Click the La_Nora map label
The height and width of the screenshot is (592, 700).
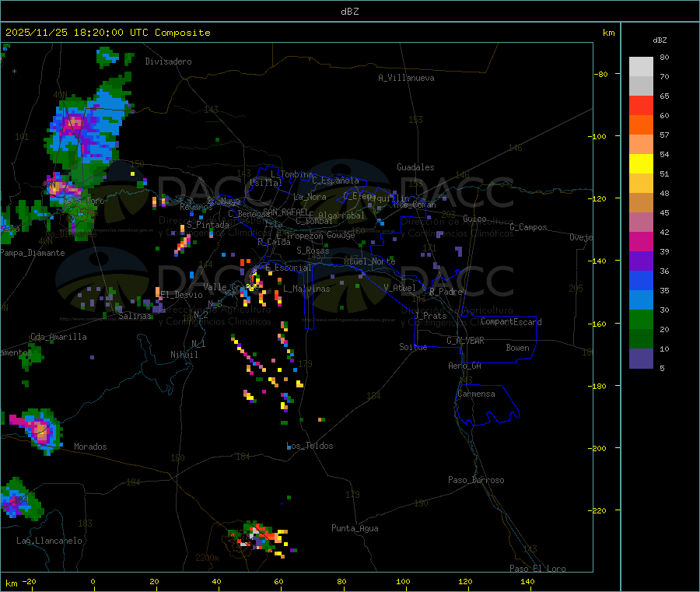310,197
